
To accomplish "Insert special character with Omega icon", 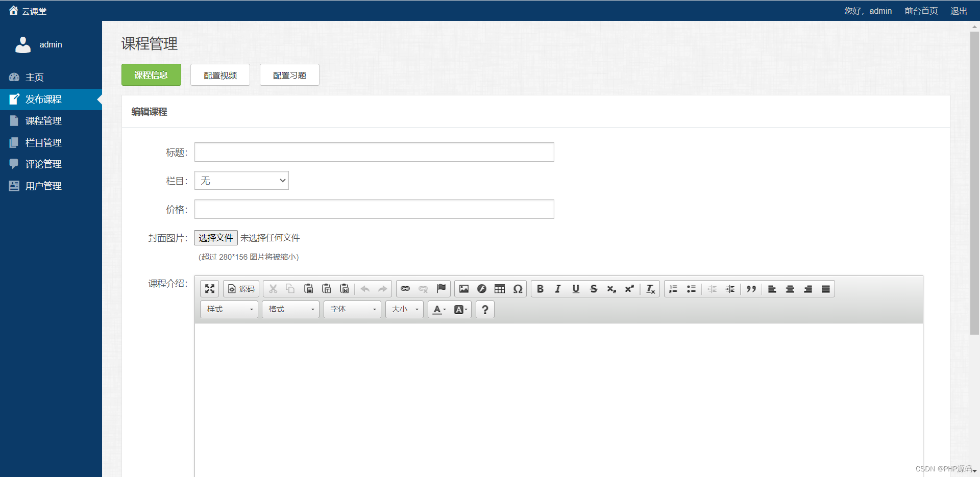I will [518, 289].
